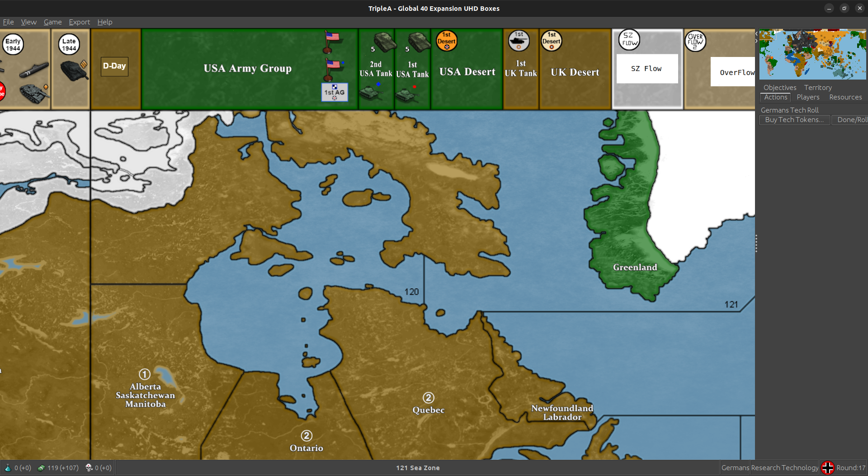Open the View menu
Screen dimensions: 868x476
pos(28,22)
